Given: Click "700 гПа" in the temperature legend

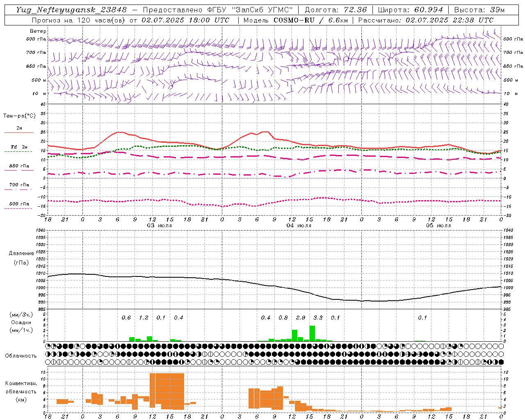Looking at the screenshot, I should 19,185.
